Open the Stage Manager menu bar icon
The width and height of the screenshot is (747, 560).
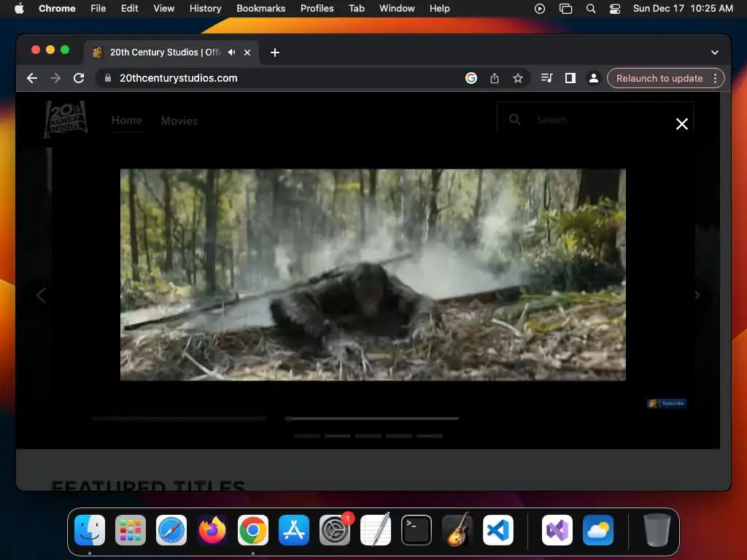[565, 9]
